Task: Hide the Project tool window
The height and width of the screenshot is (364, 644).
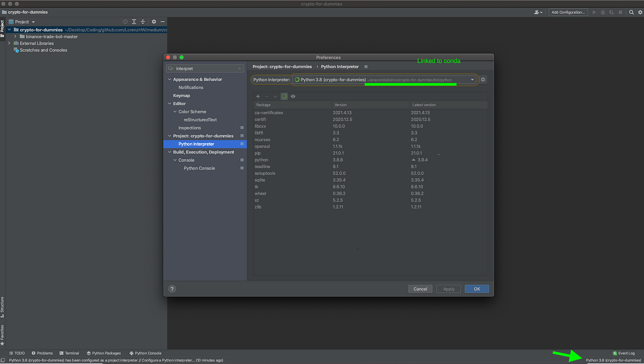Action: click(x=162, y=22)
